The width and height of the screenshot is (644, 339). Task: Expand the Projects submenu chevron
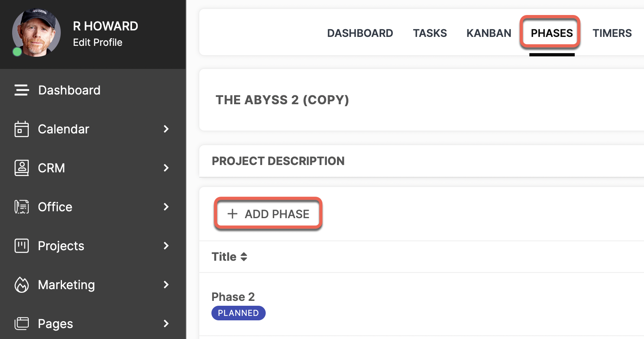166,246
